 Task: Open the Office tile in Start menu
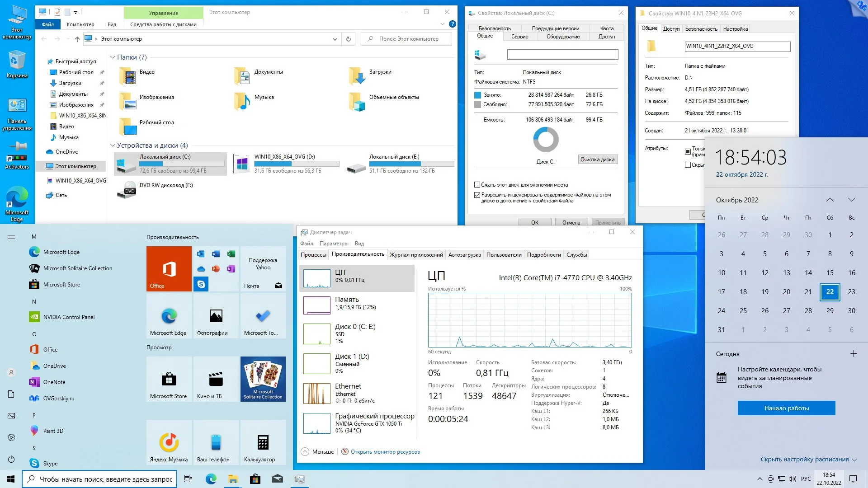tap(169, 269)
